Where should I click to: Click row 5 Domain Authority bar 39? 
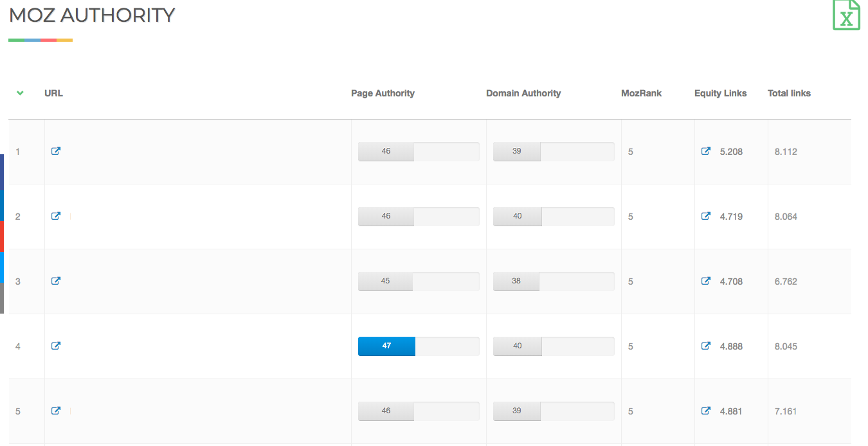pos(554,411)
